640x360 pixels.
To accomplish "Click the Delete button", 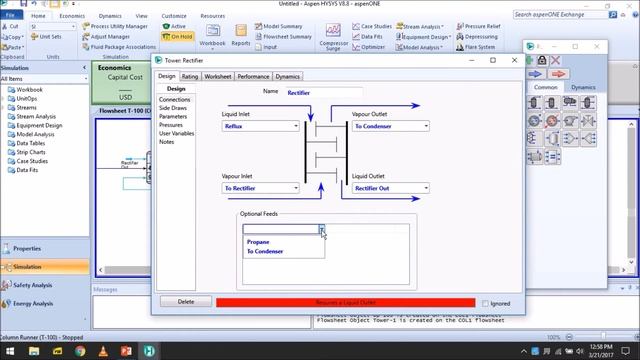I will [x=186, y=302].
